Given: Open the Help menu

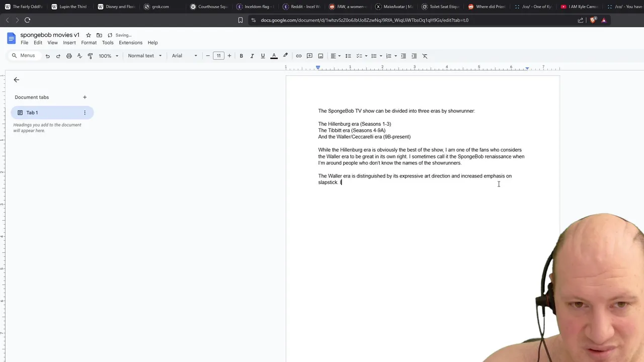Looking at the screenshot, I should tap(152, 43).
